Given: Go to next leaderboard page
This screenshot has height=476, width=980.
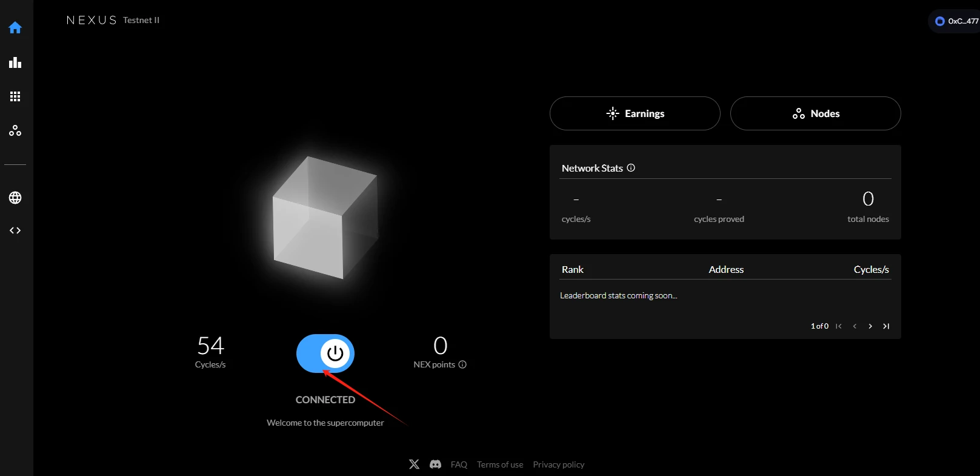Looking at the screenshot, I should (x=870, y=326).
